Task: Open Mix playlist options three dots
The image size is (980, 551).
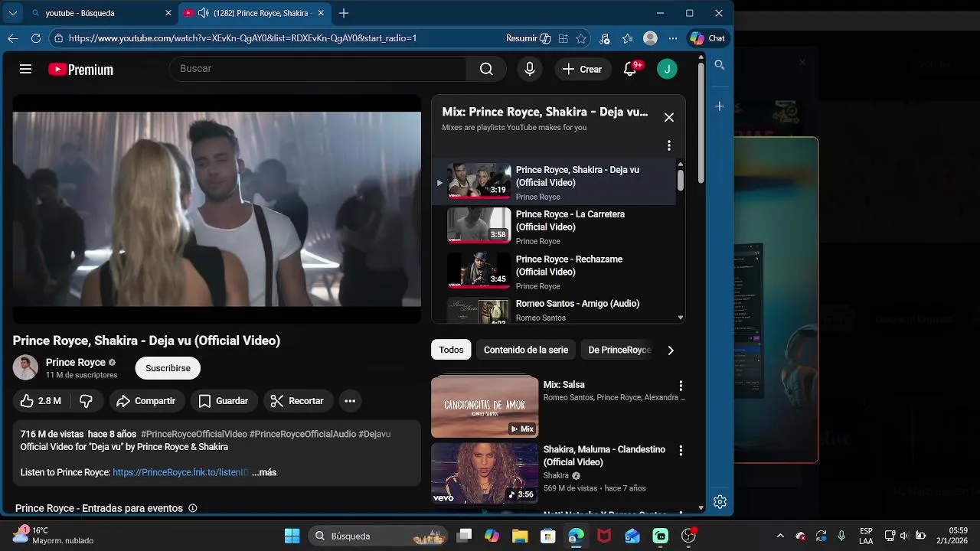Action: 669,145
